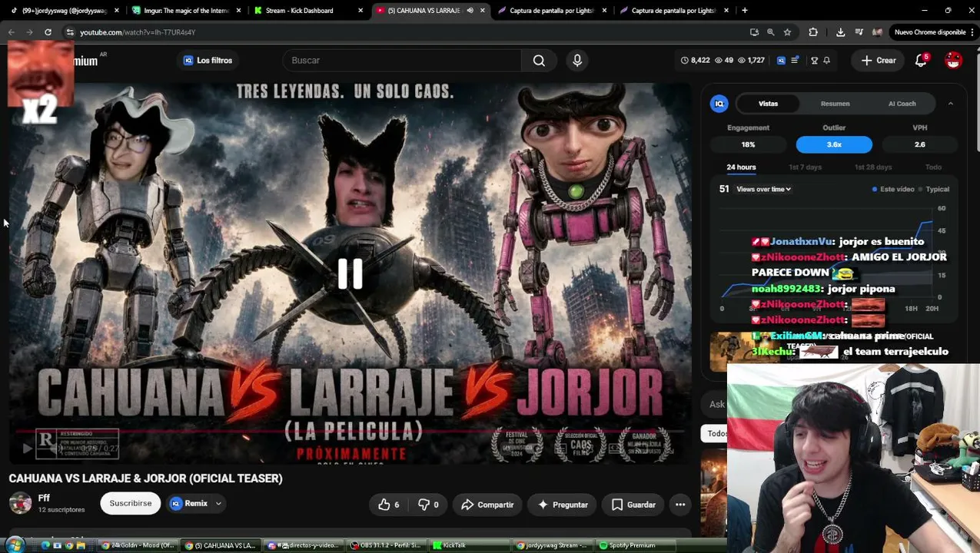
Task: Click the Crear button
Action: click(878, 60)
